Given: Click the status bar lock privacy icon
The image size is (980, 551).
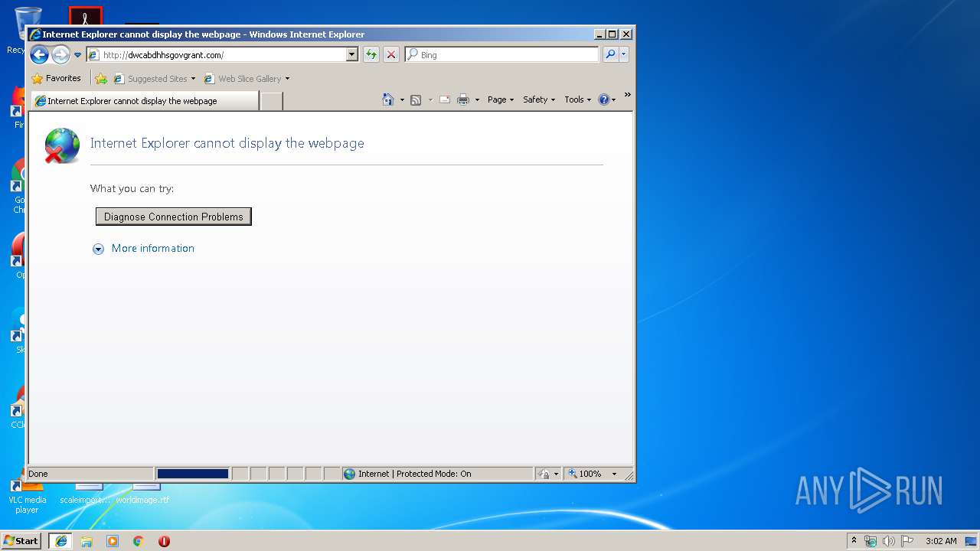Looking at the screenshot, I should point(544,474).
